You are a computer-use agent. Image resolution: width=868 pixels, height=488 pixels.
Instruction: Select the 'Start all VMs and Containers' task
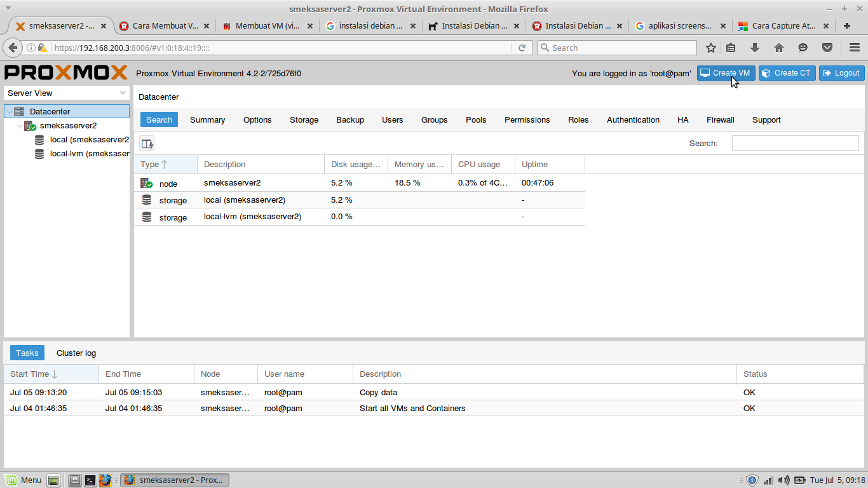[434, 408]
